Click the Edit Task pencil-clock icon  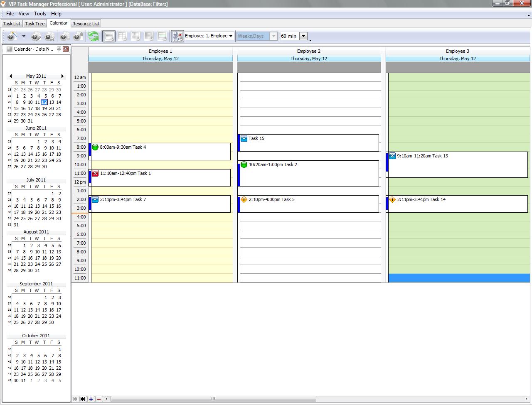tap(36, 37)
